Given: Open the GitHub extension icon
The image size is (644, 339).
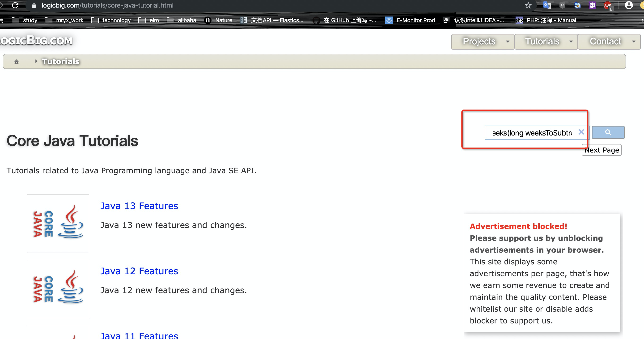Looking at the screenshot, I should tap(562, 5).
